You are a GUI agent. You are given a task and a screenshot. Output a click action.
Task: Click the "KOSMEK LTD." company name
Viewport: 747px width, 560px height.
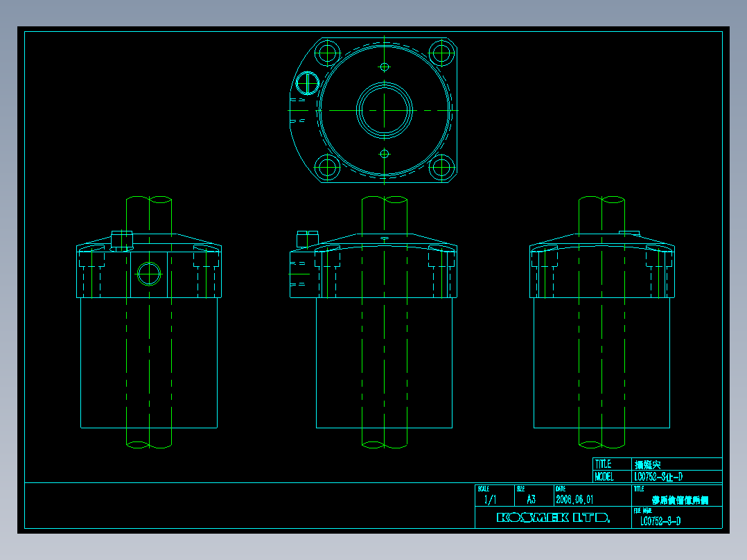point(553,518)
